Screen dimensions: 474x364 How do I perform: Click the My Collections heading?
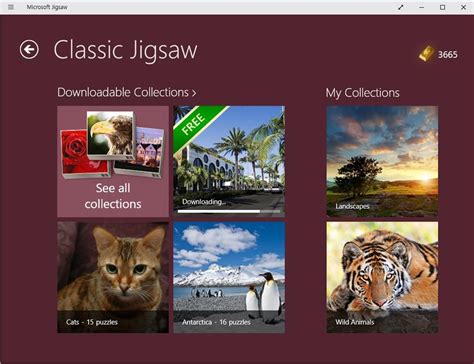[x=362, y=93]
